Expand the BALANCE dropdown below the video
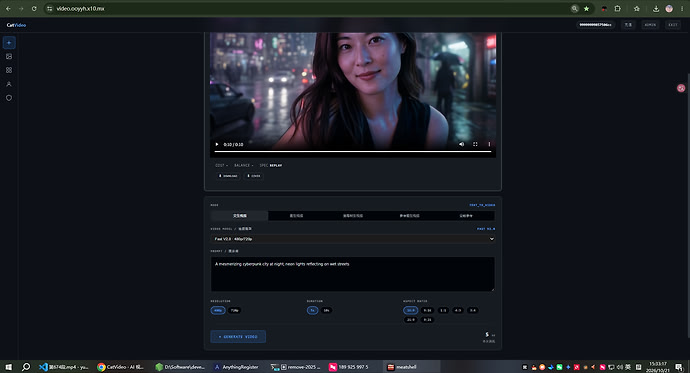The width and height of the screenshot is (690, 373). click(x=243, y=165)
